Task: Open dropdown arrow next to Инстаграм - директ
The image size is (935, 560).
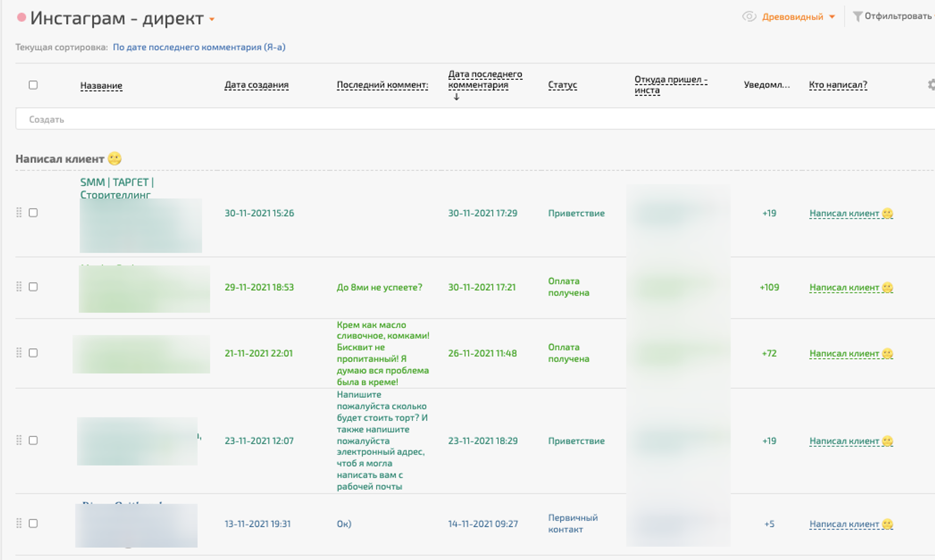Action: tap(212, 19)
